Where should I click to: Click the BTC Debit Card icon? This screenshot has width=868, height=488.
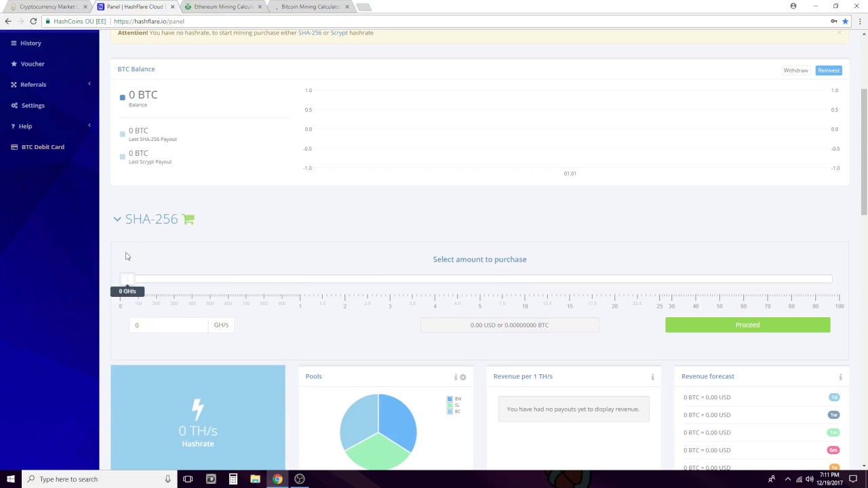[x=14, y=146]
